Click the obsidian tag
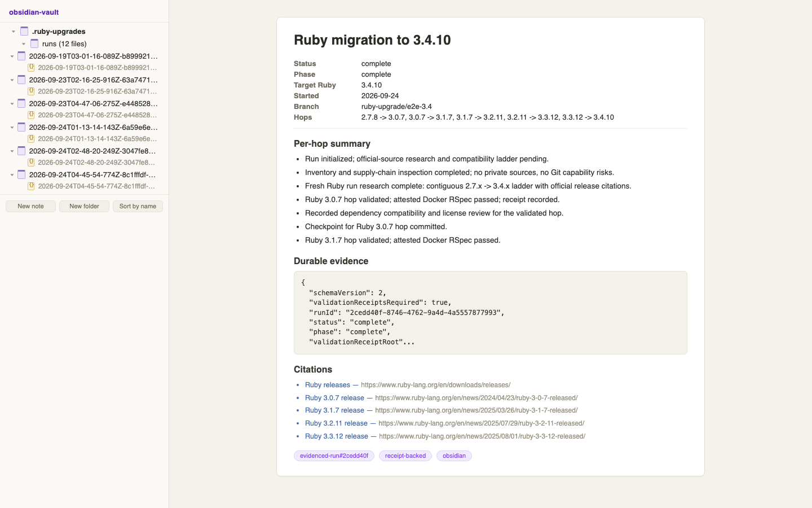The image size is (812, 508). tap(454, 456)
